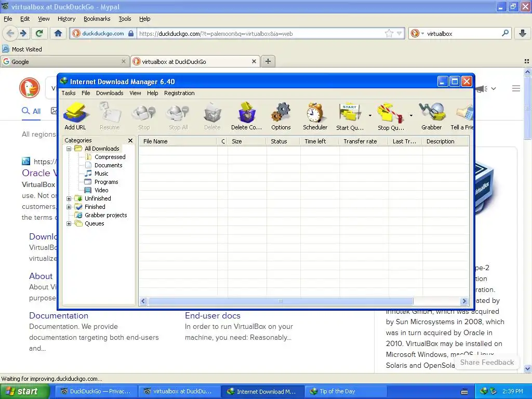This screenshot has height=399, width=532.
Task: Sort the list by the Size column
Action: [247, 141]
